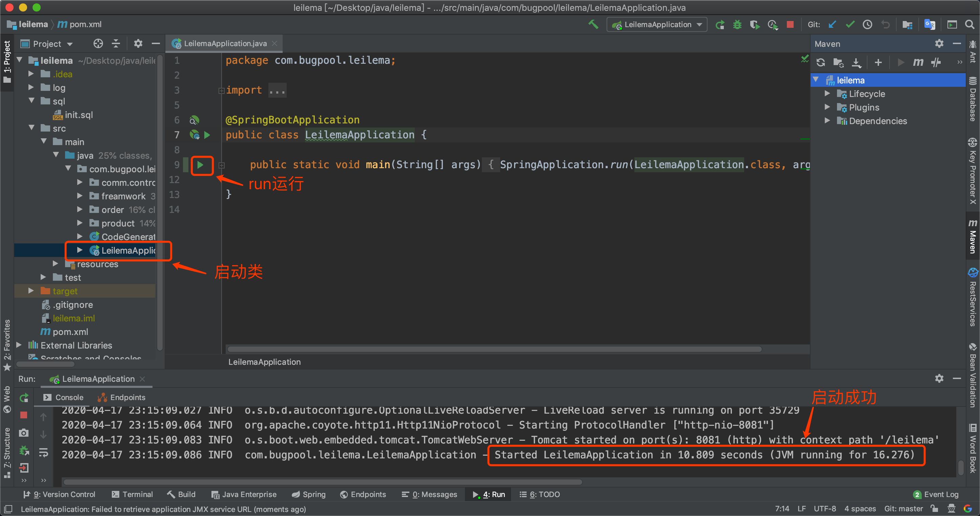Stop the running application

(x=790, y=24)
